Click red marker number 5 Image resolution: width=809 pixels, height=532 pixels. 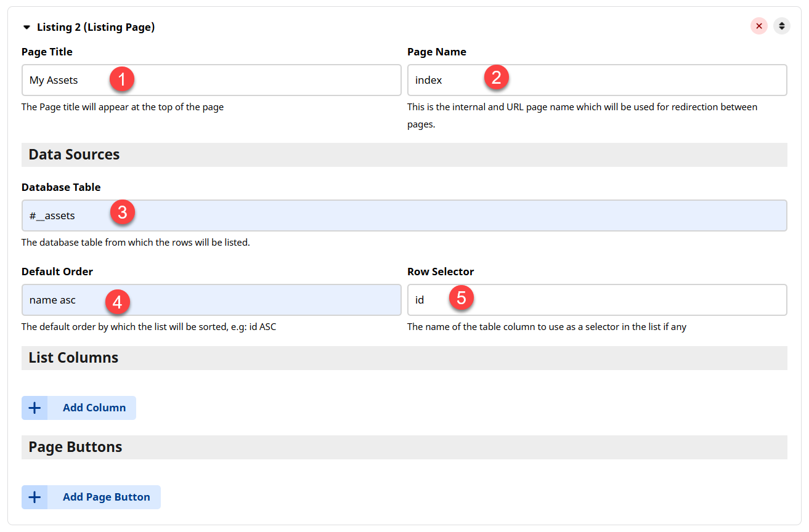tap(461, 298)
